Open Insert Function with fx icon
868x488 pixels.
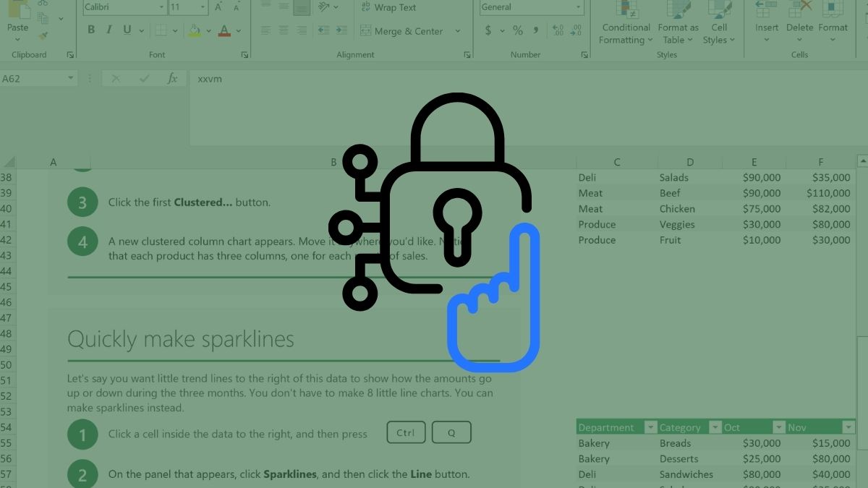(x=173, y=78)
